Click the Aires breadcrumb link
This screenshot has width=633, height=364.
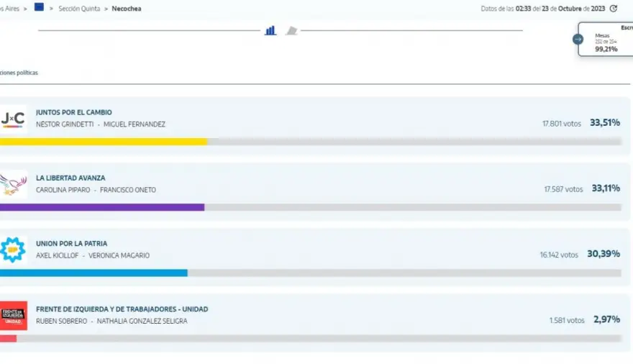(9, 9)
